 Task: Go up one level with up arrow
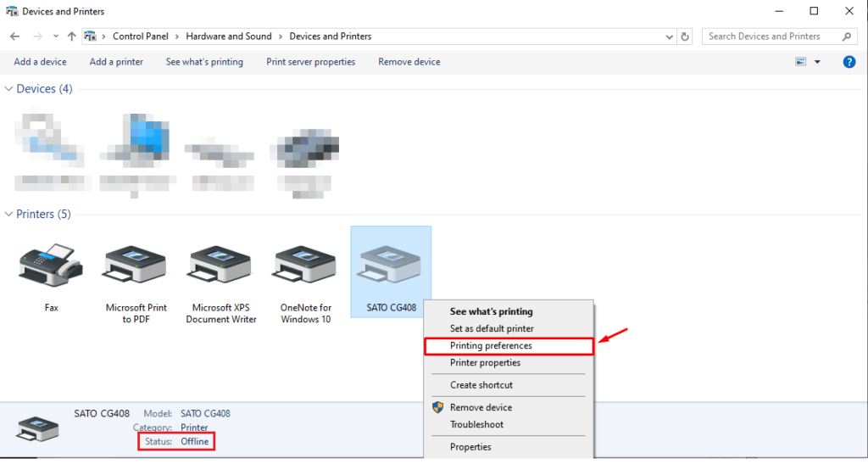(71, 36)
